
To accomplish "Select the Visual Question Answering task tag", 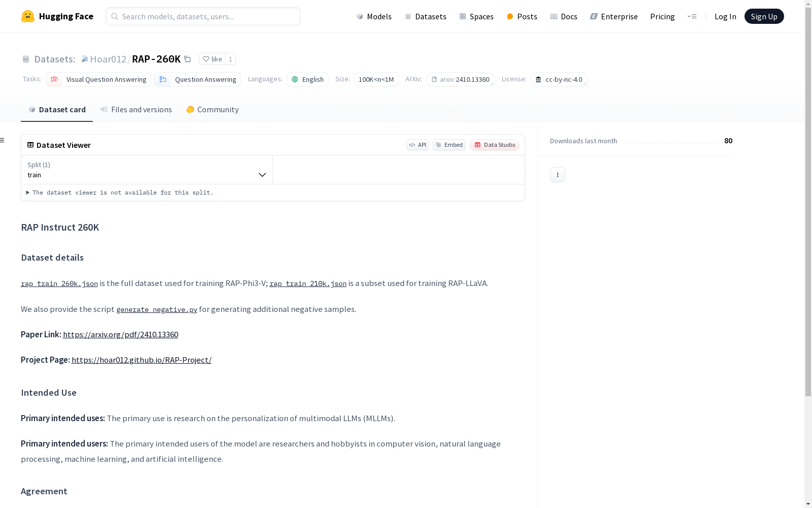I will point(98,79).
